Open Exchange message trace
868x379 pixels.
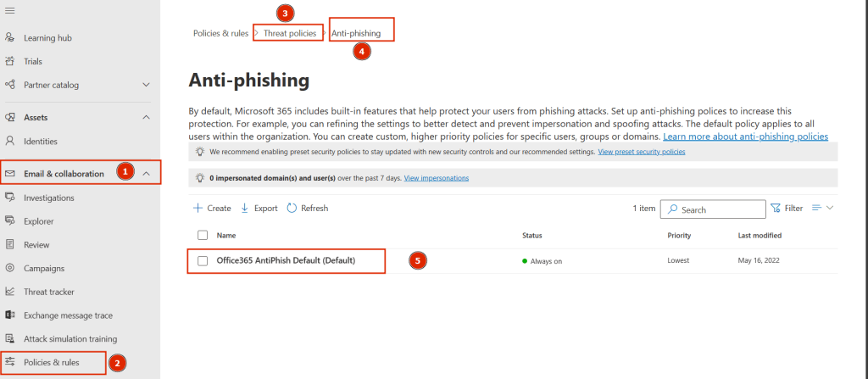tap(68, 315)
